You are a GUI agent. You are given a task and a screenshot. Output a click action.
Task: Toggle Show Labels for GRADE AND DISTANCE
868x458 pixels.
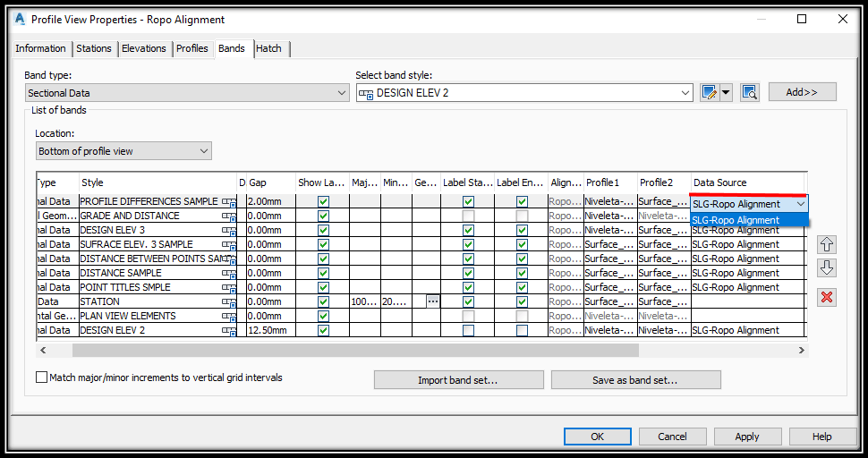(x=323, y=216)
